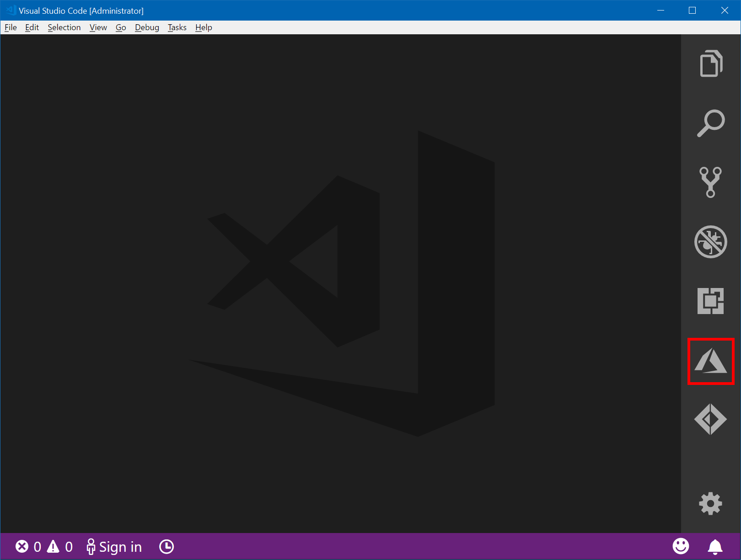Open notifications bell in status bar
This screenshot has width=741, height=560.
(715, 547)
